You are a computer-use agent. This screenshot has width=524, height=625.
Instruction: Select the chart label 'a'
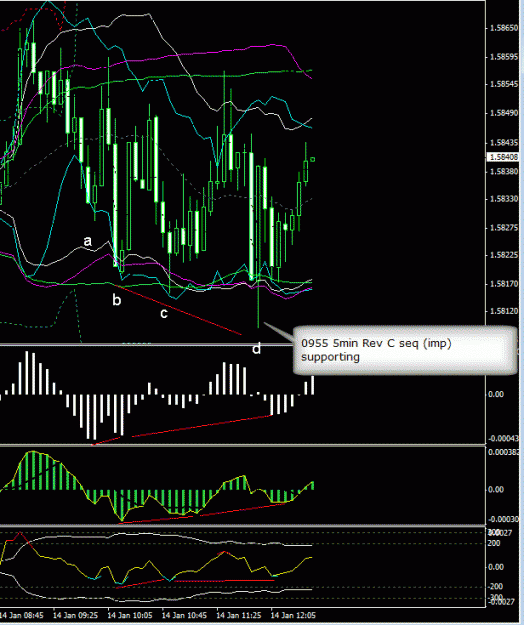tap(87, 241)
